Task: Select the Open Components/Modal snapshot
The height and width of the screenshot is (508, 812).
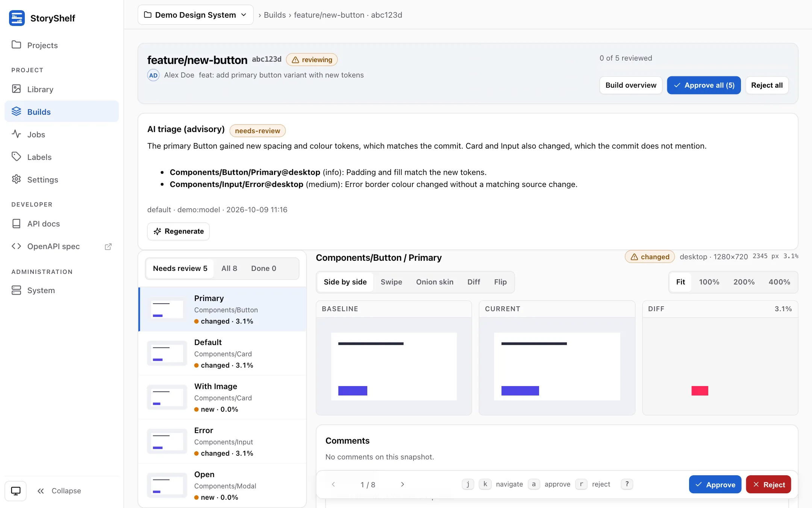Action: click(223, 485)
